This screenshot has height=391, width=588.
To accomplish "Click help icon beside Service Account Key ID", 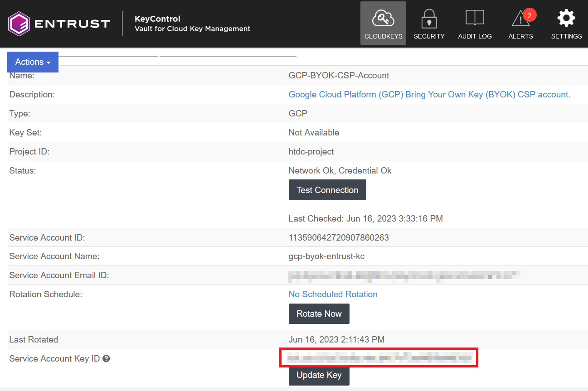I will pos(106,358).
